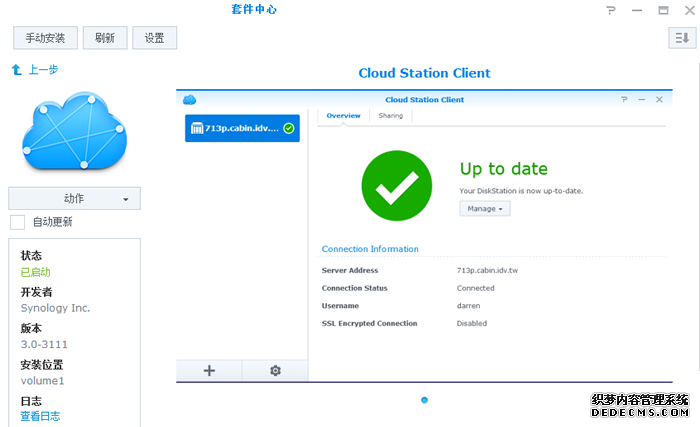Close the 套件中心 window
700x427 pixels.
pyautogui.click(x=690, y=10)
